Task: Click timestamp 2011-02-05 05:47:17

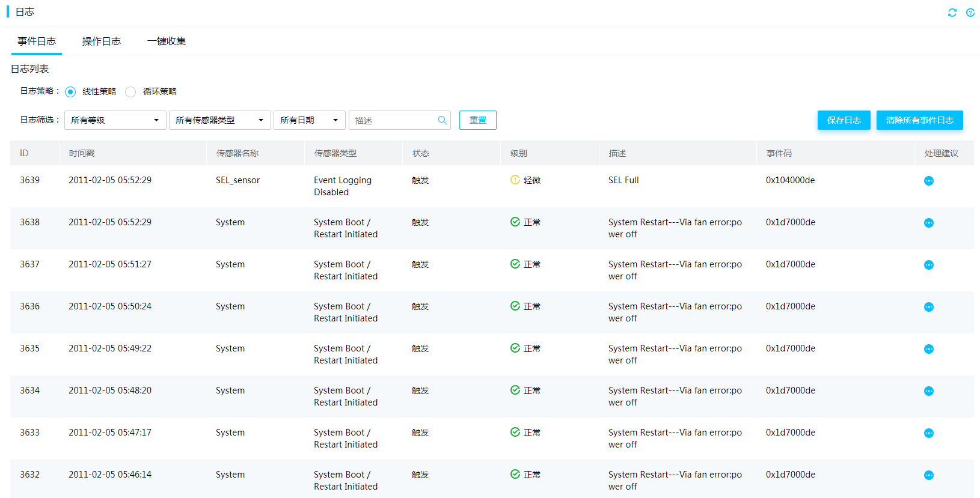Action: point(110,433)
